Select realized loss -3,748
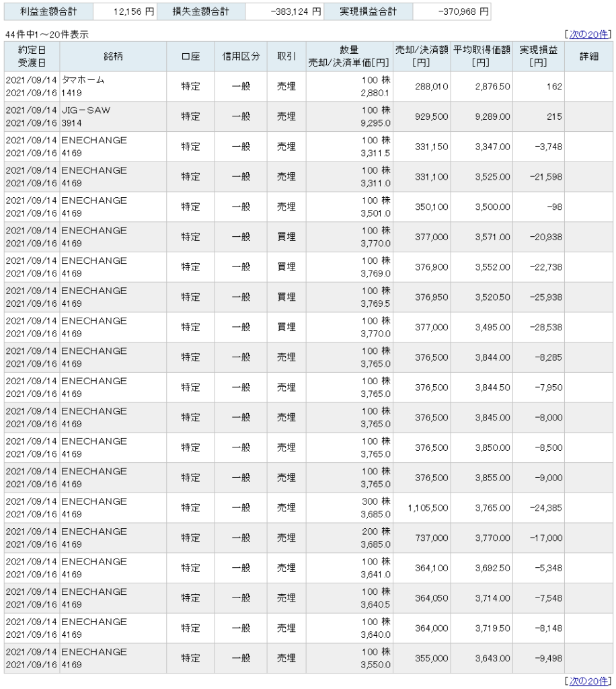Viewport: 616px width, 689px height. click(x=548, y=147)
